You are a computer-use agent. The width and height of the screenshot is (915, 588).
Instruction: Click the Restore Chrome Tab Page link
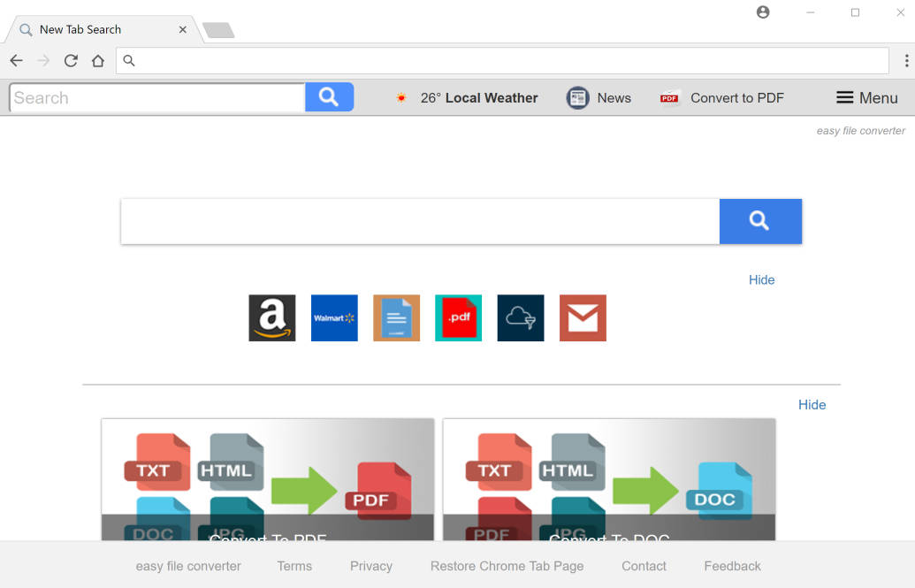coord(507,566)
